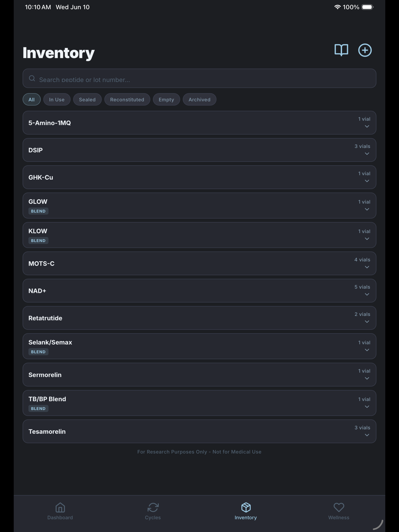Screen dimensions: 399x532
Task: Select the All filter chip
Action: pos(32,99)
